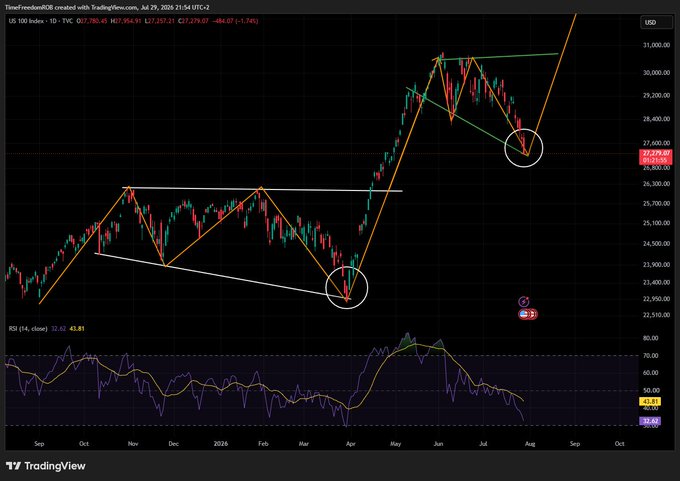Click the May label on the time axis

click(395, 444)
